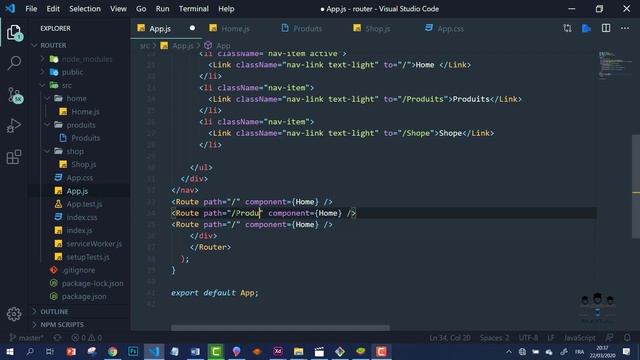Screen dimensions: 640x360
Task: Open the Terminal menu
Action: click(x=193, y=9)
